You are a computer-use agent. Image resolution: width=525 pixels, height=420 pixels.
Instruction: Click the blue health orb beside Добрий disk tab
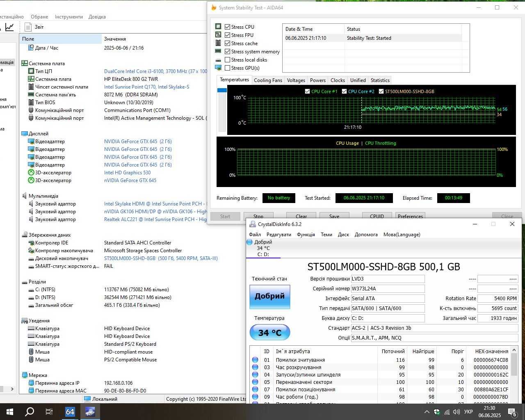249,242
